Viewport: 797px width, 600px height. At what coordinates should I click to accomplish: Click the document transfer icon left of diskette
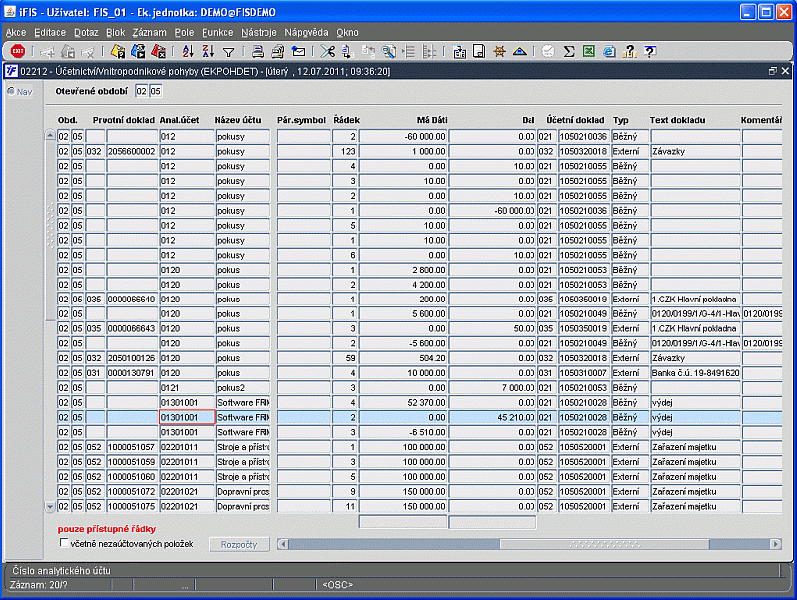tap(459, 51)
